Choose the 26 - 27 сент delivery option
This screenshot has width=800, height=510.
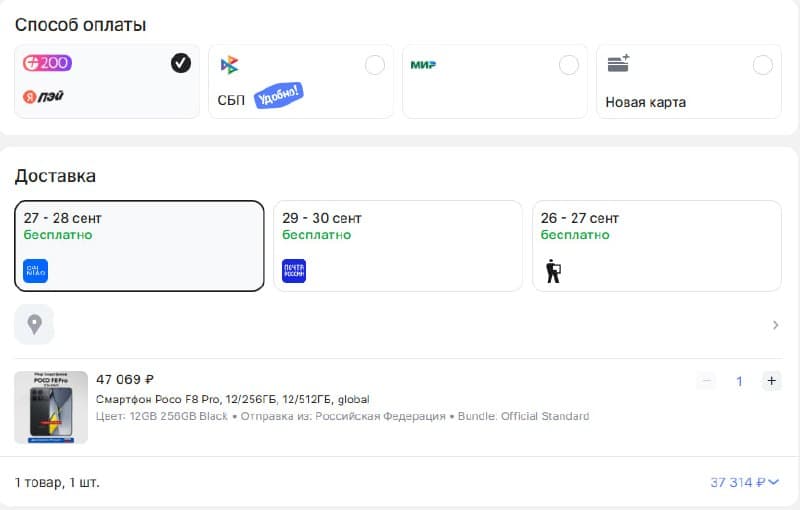click(657, 246)
